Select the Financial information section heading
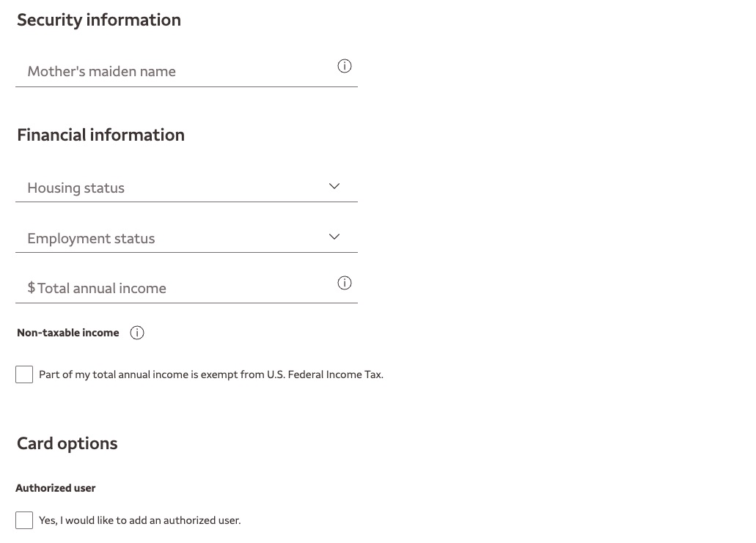756x543 pixels. coord(100,135)
